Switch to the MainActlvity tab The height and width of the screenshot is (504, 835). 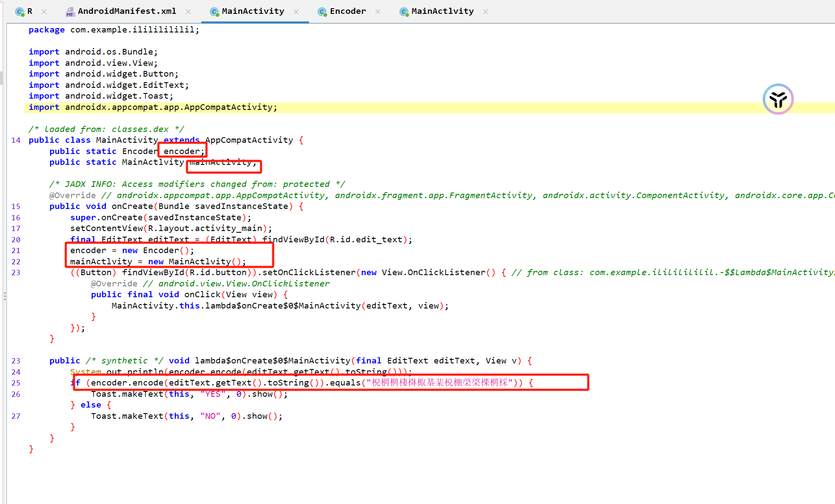tap(442, 11)
